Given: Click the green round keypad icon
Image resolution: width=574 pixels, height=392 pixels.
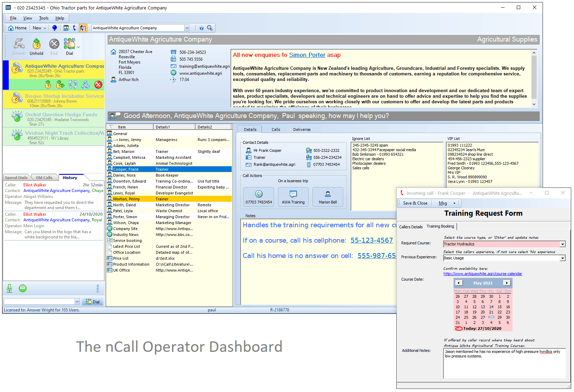Looking at the screenshot, I should [x=23, y=288].
